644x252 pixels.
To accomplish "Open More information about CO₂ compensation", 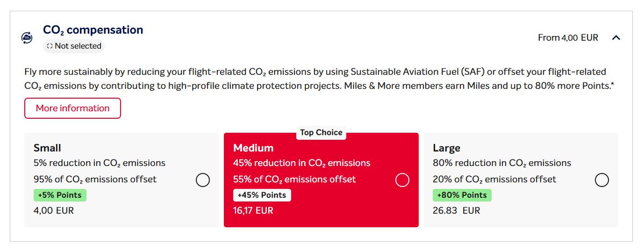I will click(72, 108).
